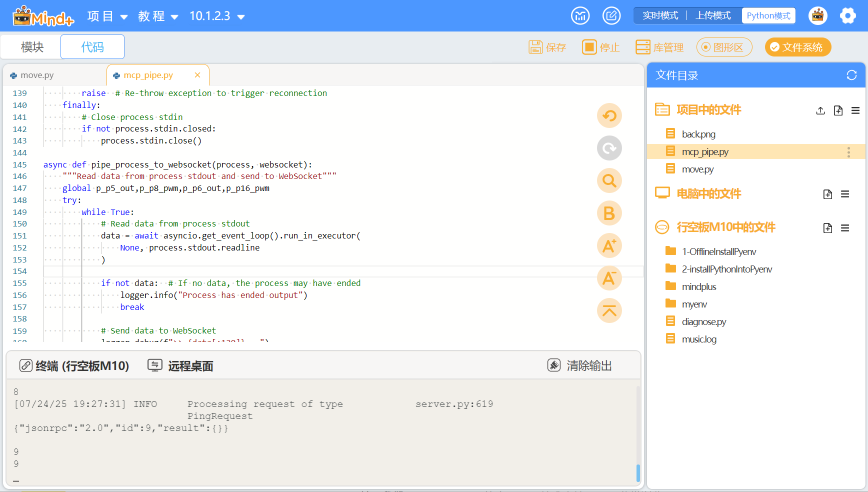Image resolution: width=868 pixels, height=492 pixels.
Task: Click new file icon beside 项目中的文件
Action: [x=838, y=110]
